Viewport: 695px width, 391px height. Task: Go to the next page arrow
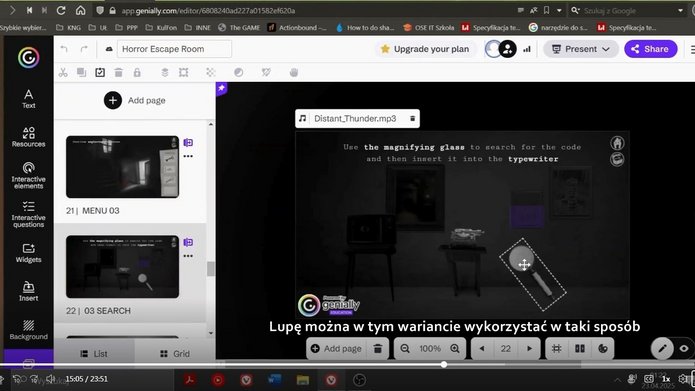click(529, 348)
